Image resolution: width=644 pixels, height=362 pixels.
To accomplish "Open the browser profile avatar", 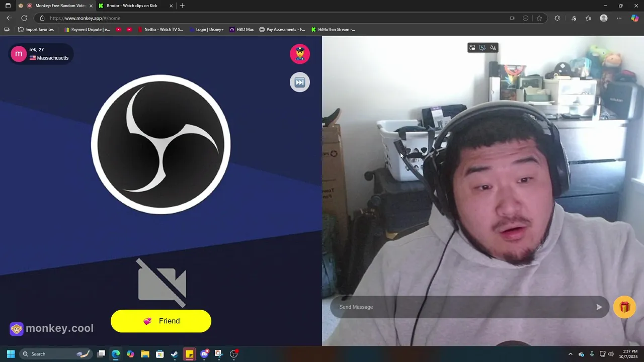I will tap(604, 18).
